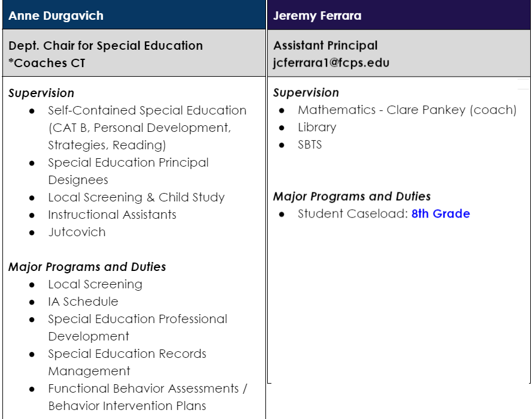Click Dept. Chair for Special Education title
532x419 pixels.
point(105,46)
